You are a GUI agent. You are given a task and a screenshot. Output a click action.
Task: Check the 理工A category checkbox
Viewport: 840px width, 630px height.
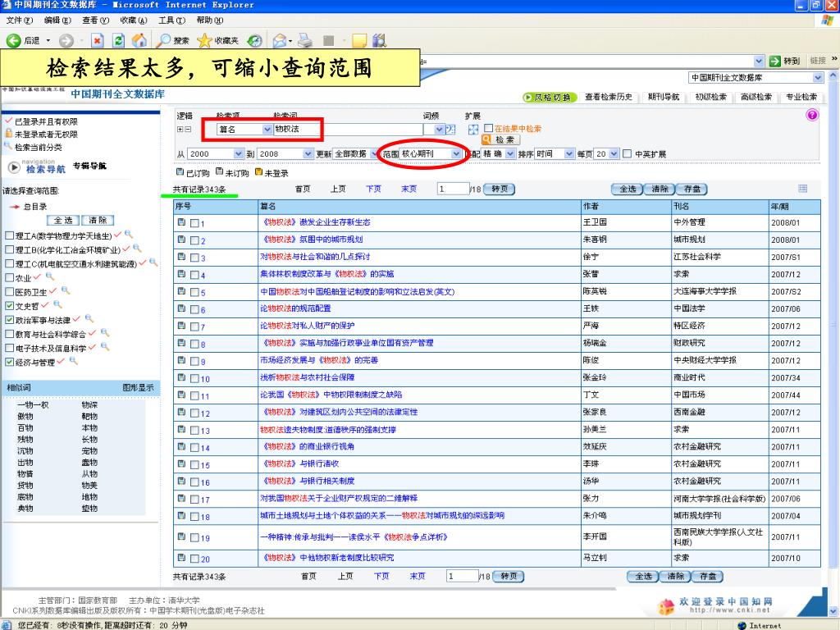tap(10, 235)
